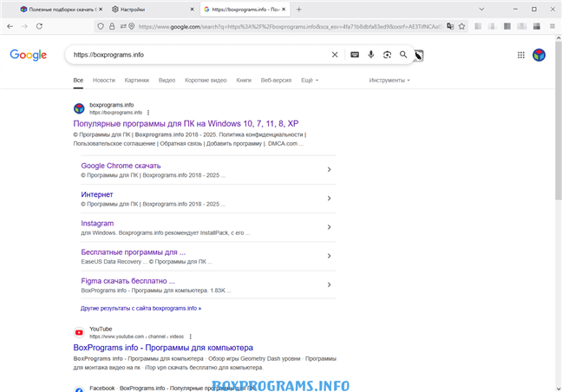Clear the search box with the X icon
The image size is (562, 392).
(x=335, y=55)
